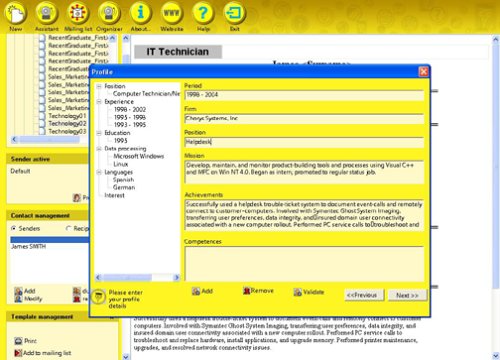Click the template list left scroll arrow
Viewport: 500px width, 360px height.
(14, 139)
